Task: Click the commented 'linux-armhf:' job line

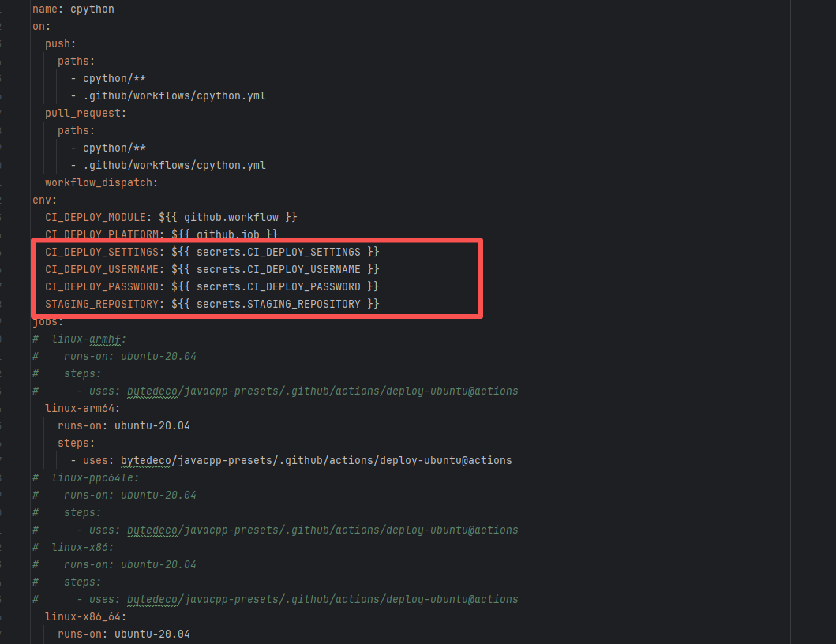Action: pyautogui.click(x=88, y=339)
